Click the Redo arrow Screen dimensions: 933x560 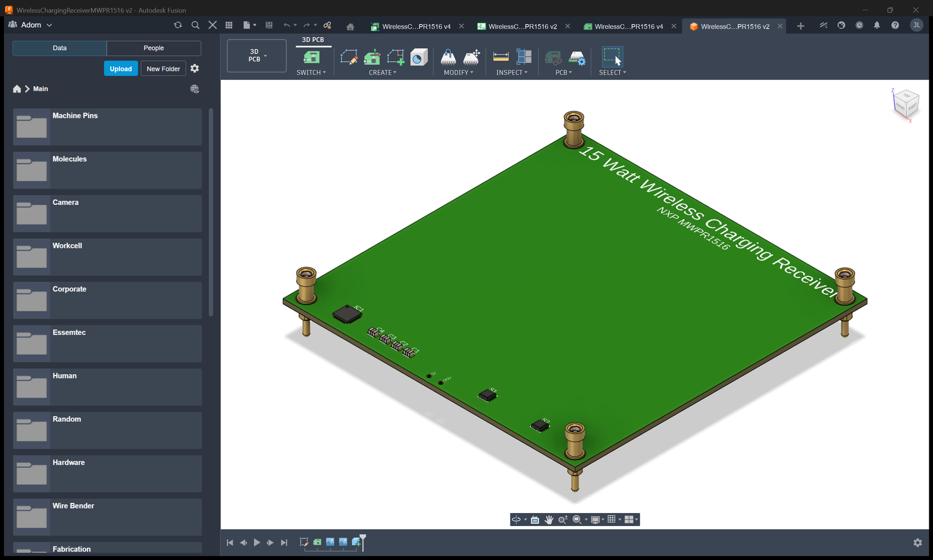(306, 25)
